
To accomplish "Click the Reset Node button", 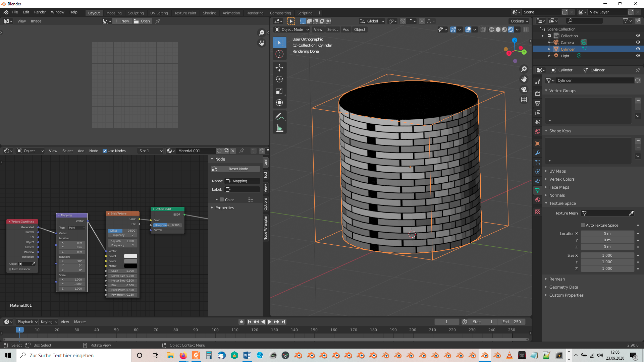I will [235, 169].
